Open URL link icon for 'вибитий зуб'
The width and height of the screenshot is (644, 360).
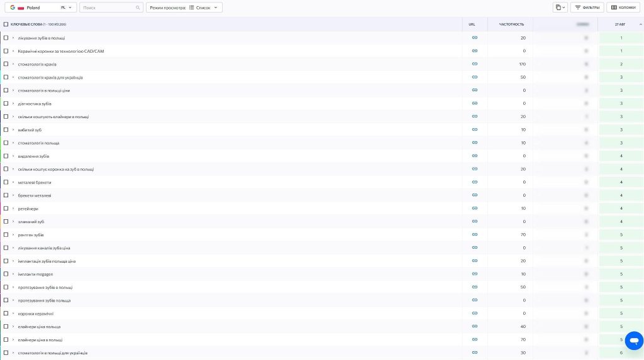[474, 130]
